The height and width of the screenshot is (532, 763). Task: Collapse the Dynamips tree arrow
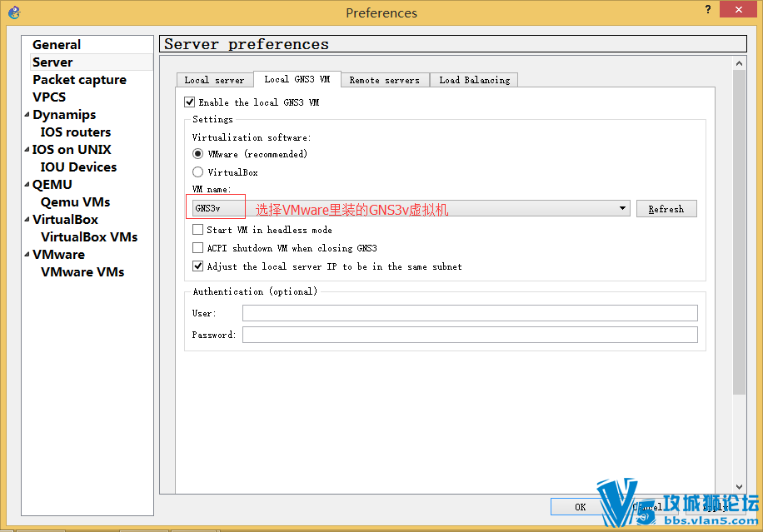(x=27, y=115)
